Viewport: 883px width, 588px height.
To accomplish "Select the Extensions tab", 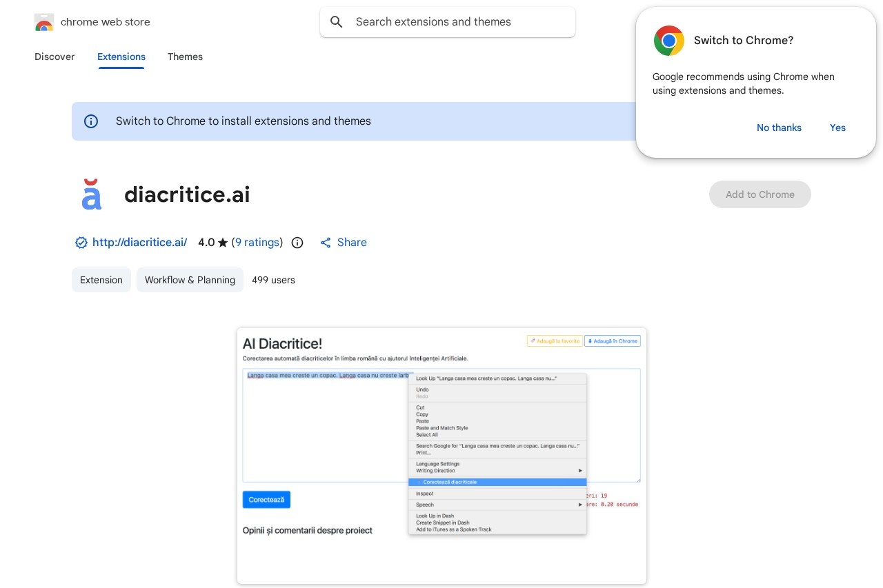I will (x=121, y=57).
